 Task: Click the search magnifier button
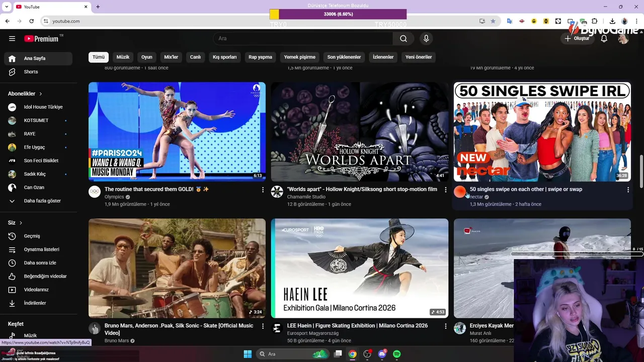[404, 38]
